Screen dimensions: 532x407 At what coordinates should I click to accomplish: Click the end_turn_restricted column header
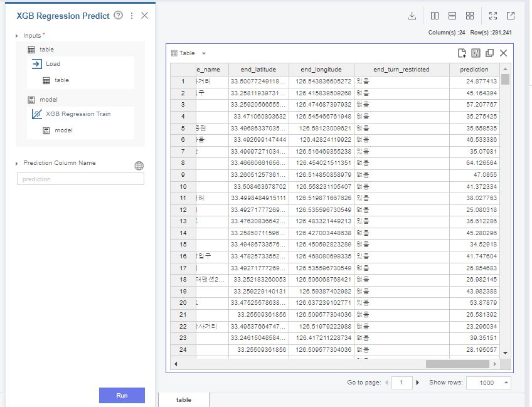(402, 69)
